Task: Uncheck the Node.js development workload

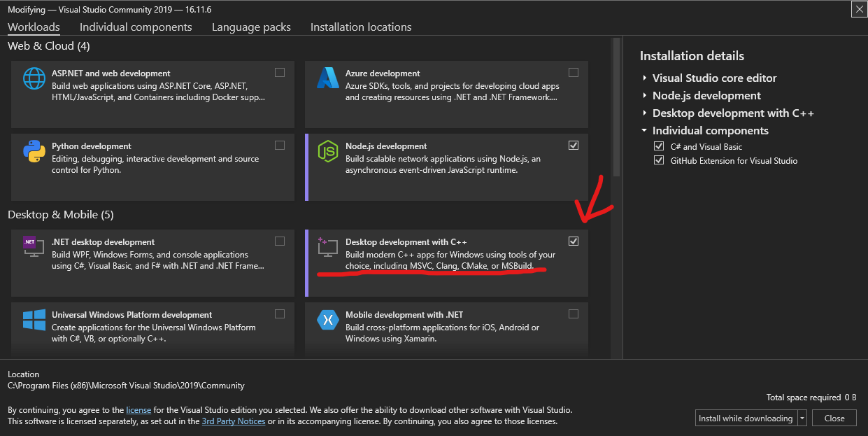Action: click(574, 146)
